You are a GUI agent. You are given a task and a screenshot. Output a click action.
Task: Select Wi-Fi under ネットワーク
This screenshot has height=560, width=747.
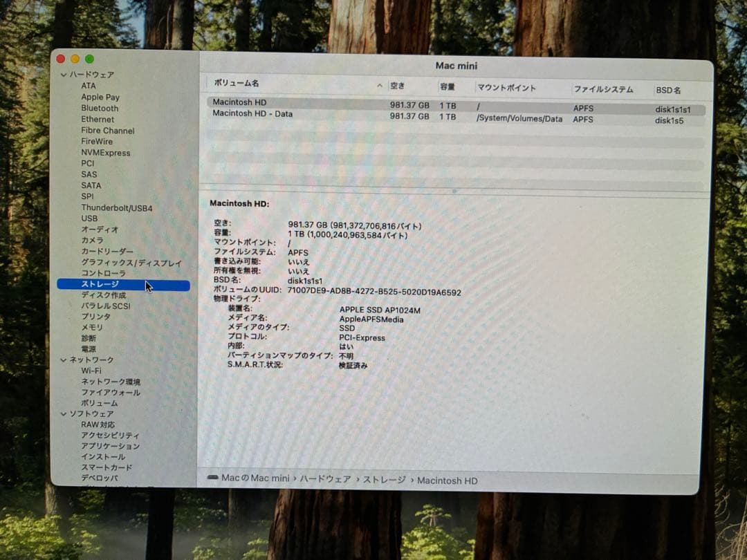coord(91,371)
